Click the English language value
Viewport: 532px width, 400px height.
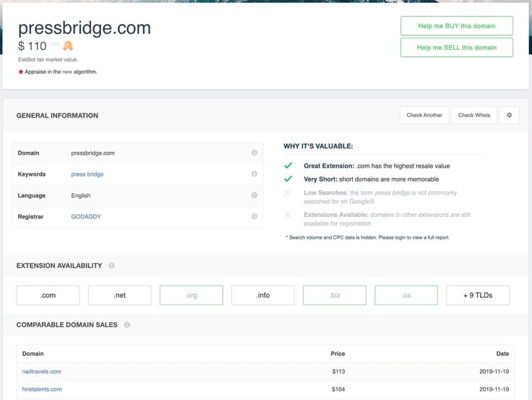tap(81, 195)
